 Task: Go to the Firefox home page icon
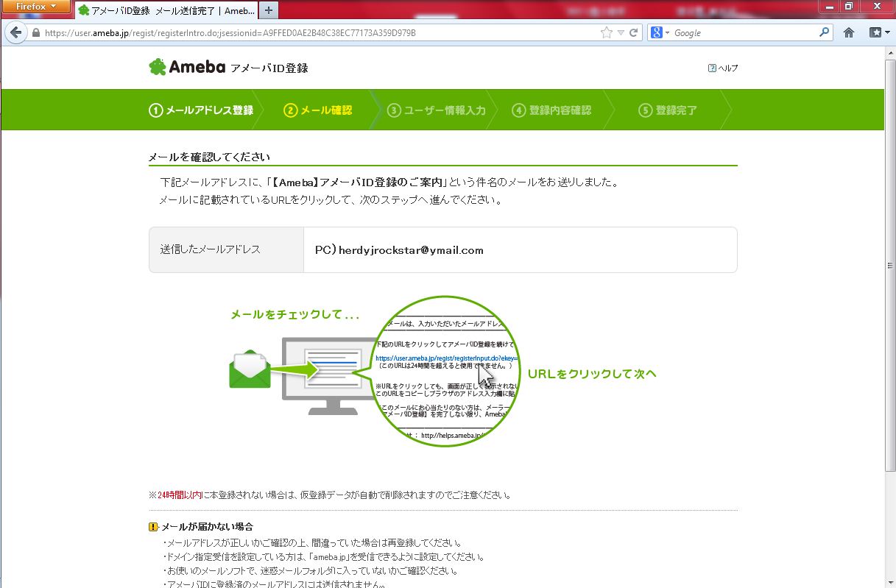click(x=849, y=33)
